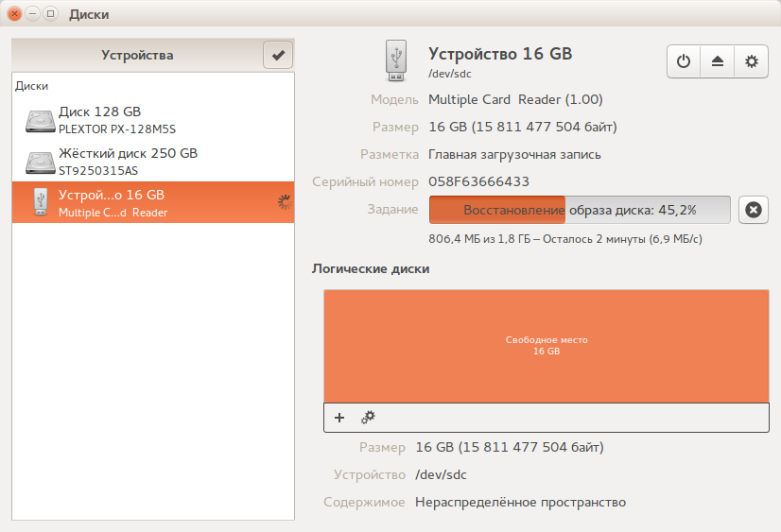Screen dimensions: 781x532
Task: Open partition options gears menu
Action: [x=368, y=418]
